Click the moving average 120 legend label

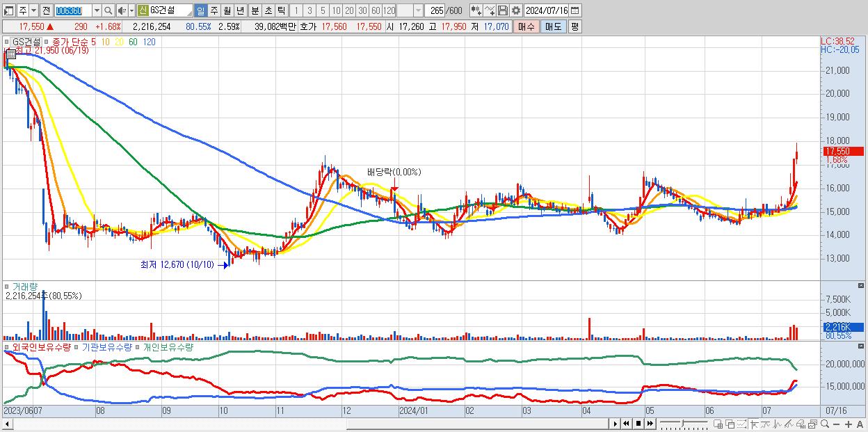coord(149,42)
